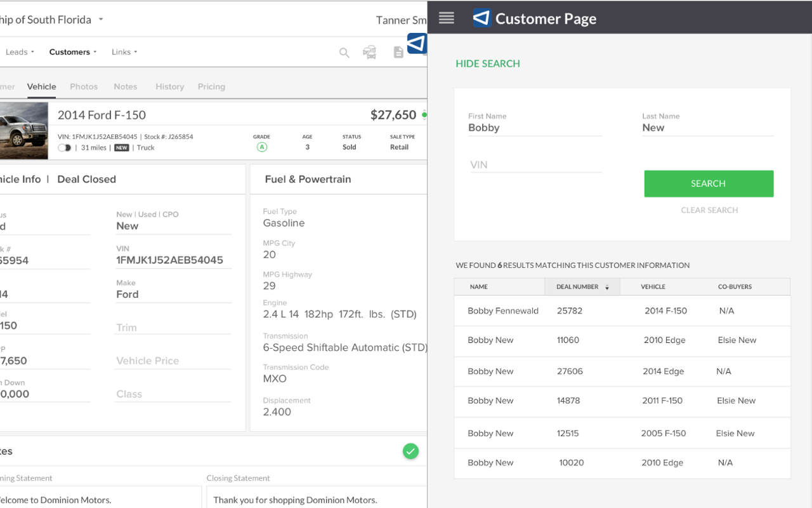The height and width of the screenshot is (508, 812).
Task: Sort results by Deal Number arrow
Action: 607,287
